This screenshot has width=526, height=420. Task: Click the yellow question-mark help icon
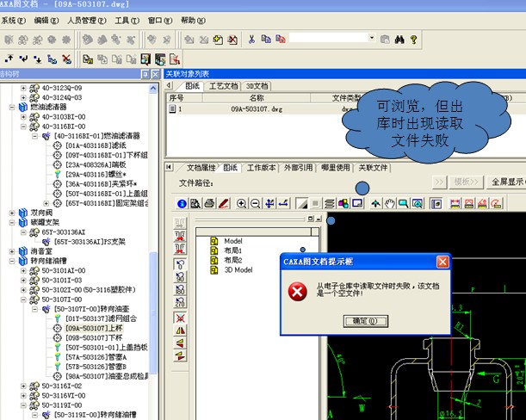[413, 40]
